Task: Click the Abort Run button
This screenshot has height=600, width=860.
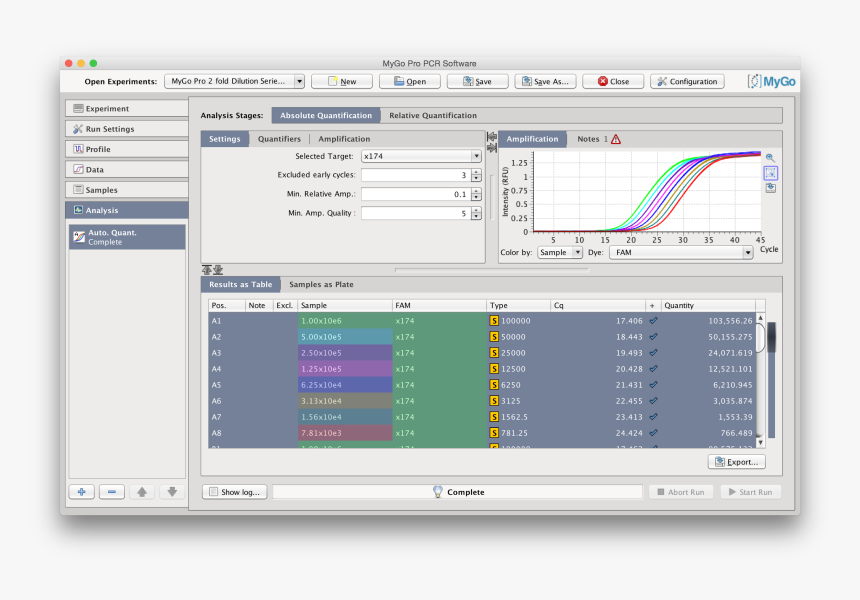Action: (681, 492)
